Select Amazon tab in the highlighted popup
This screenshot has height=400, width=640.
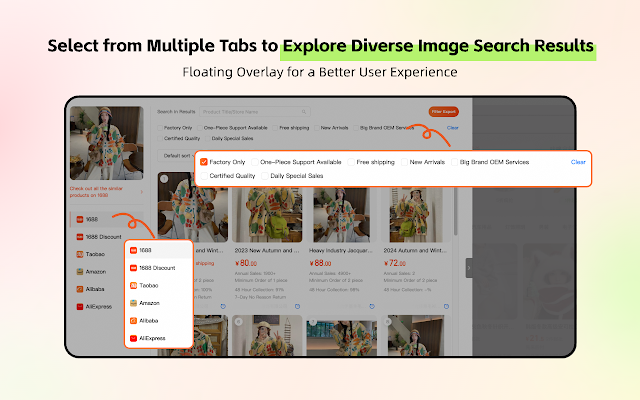click(x=159, y=303)
